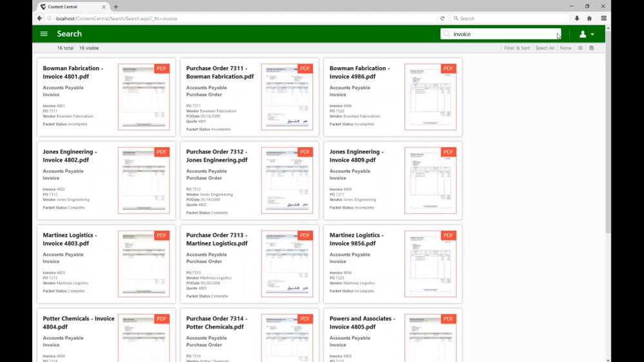Open Bowman Fabrication Invoice 4801 thumbnail
This screenshot has width=644, height=362.
coord(144,97)
